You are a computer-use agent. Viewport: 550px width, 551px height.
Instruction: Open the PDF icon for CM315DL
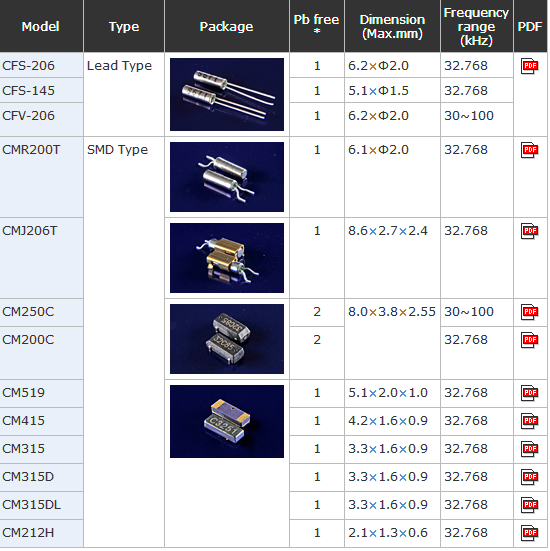click(x=530, y=505)
